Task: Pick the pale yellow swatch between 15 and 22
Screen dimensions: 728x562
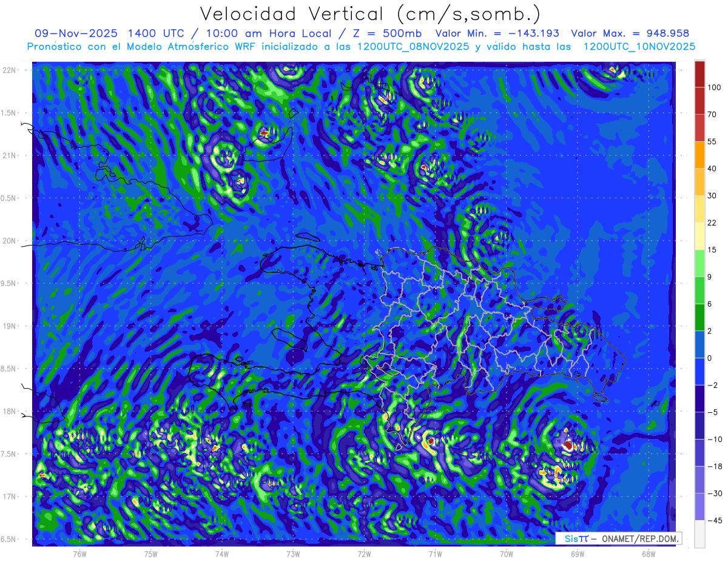Action: click(x=700, y=236)
